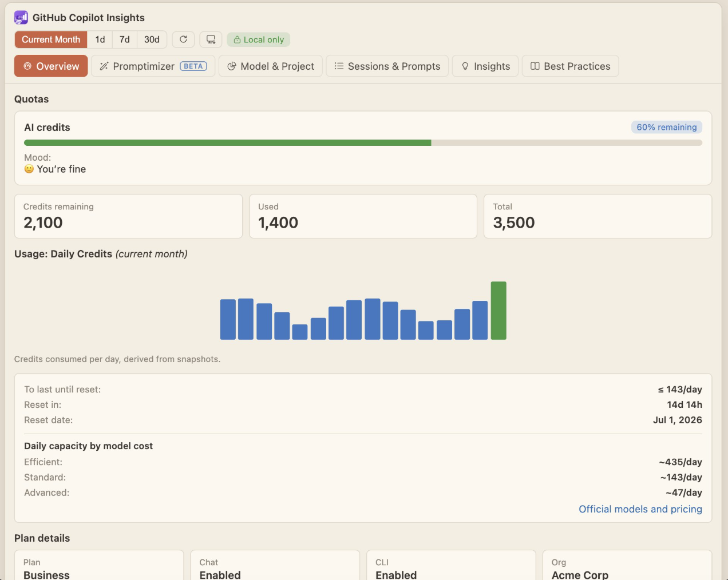Screen dimensions: 728x580
Task: Click the BETA badge on Promptimizer
Action: point(193,66)
